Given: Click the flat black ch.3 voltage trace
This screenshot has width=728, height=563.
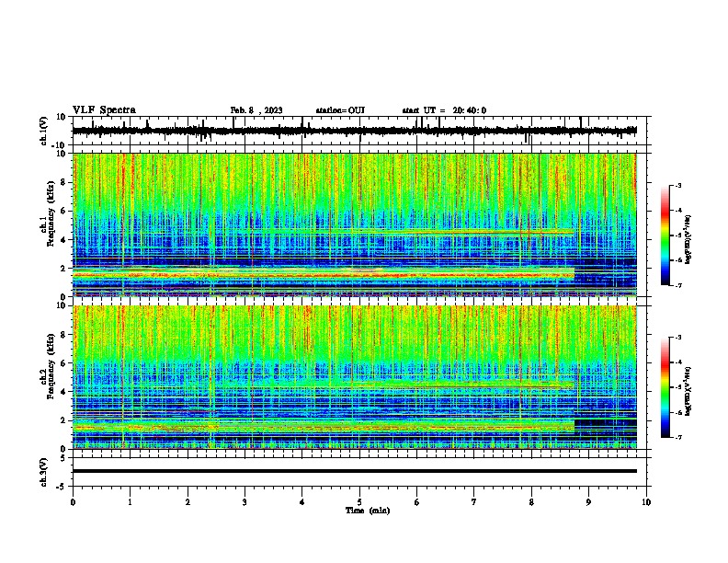Looking at the screenshot, I should tap(354, 471).
